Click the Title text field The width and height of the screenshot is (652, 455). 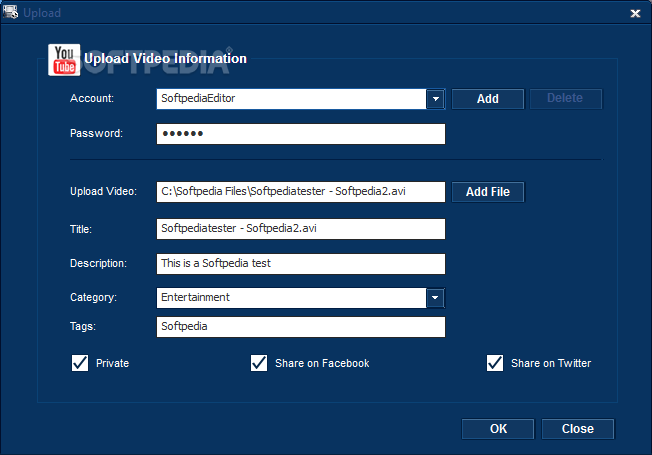click(301, 229)
